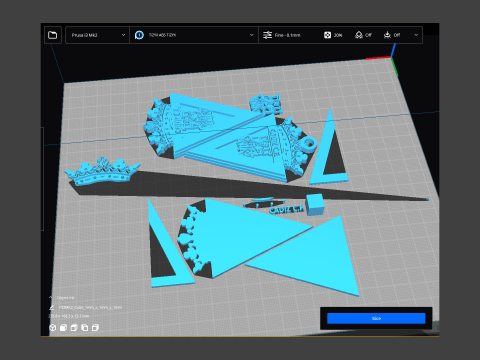Click the object dimensions text in mm
The height and width of the screenshot is (360, 480).
tap(69, 316)
